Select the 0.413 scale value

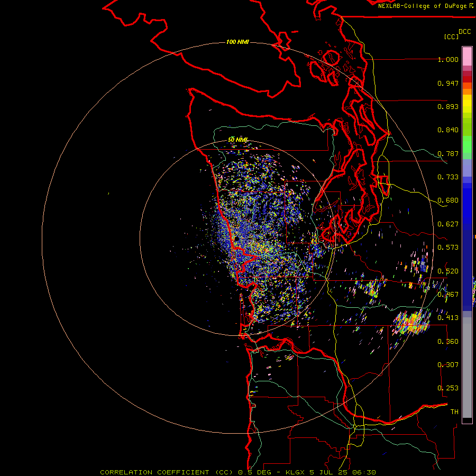point(448,318)
